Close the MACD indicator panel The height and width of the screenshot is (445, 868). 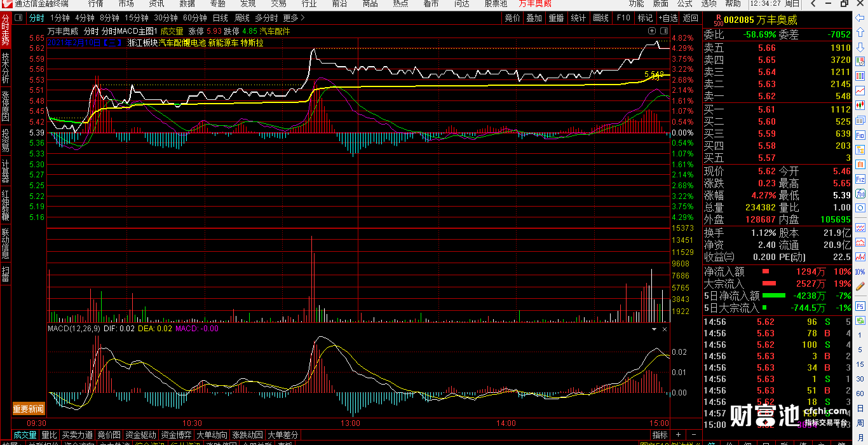[665, 329]
